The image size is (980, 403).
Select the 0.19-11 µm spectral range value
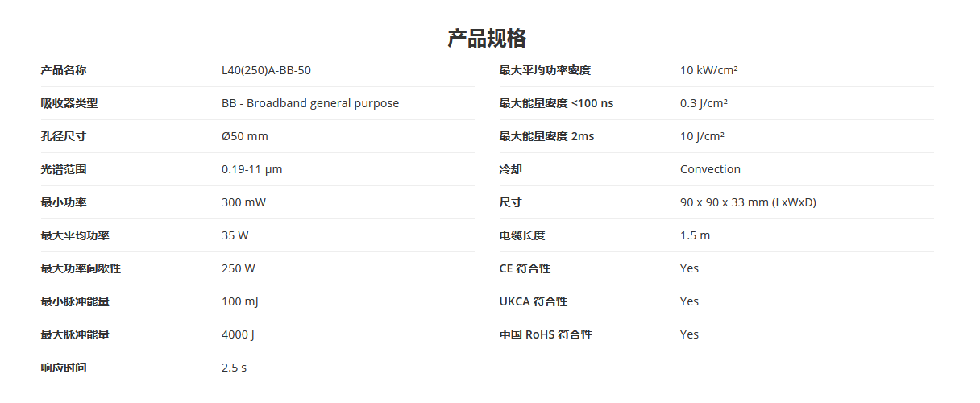(252, 169)
